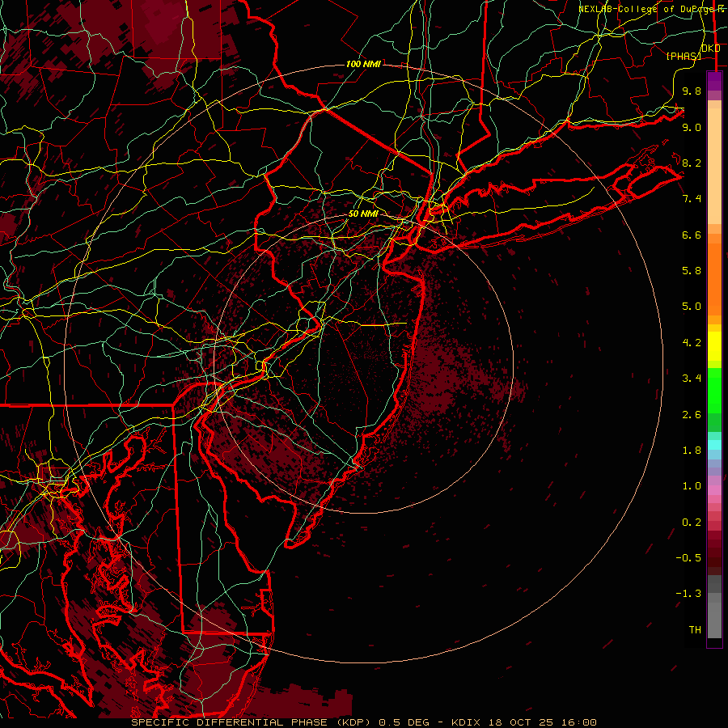This screenshot has height=728, width=728.
Task: Click the 6.6 value on the scale
Action: [692, 235]
